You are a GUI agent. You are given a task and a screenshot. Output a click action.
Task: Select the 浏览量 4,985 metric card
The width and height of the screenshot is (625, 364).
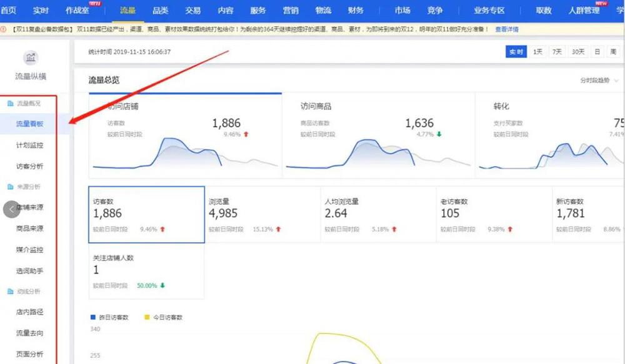tap(262, 214)
